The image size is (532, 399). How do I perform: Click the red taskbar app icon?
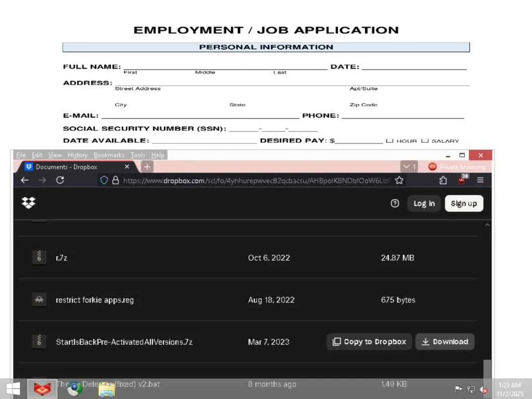coord(42,389)
